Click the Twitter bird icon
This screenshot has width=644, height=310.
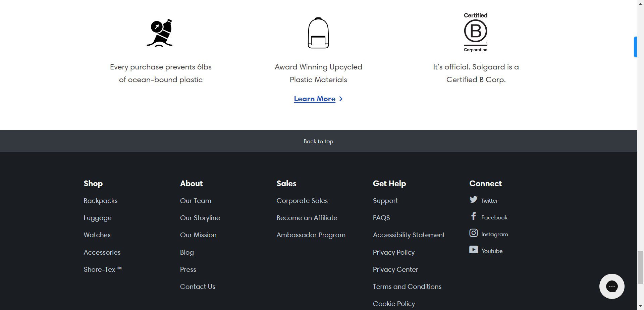click(x=473, y=200)
